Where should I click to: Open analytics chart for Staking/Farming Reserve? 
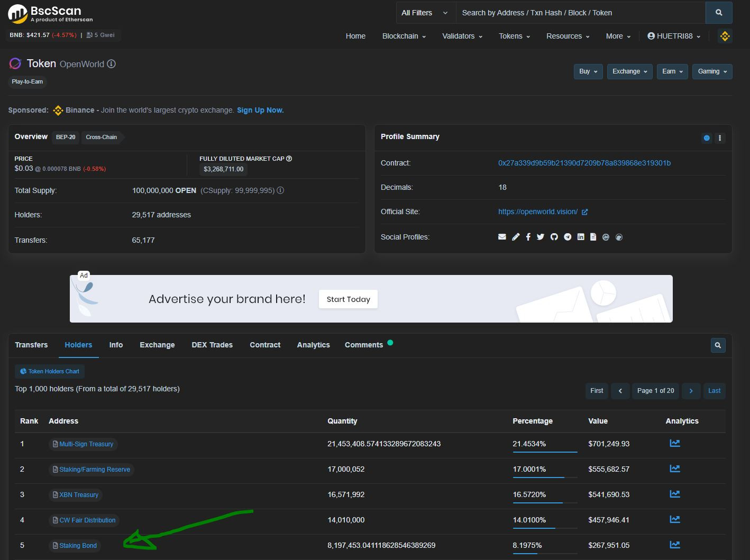[x=675, y=469]
